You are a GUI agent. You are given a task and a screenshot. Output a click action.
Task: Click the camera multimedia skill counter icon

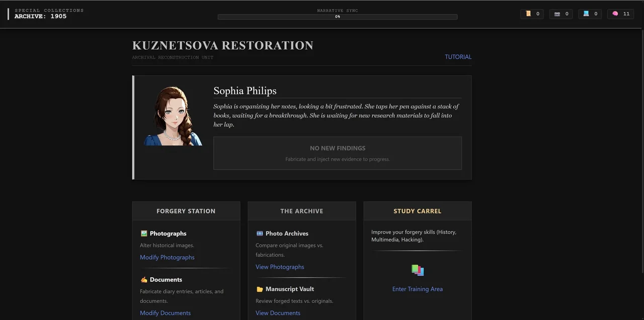[557, 14]
